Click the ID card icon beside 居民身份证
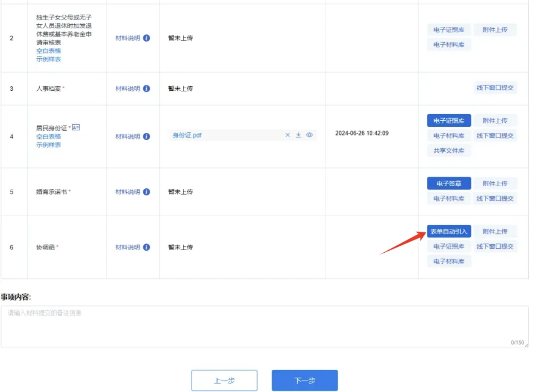The width and height of the screenshot is (534, 392). pos(76,128)
